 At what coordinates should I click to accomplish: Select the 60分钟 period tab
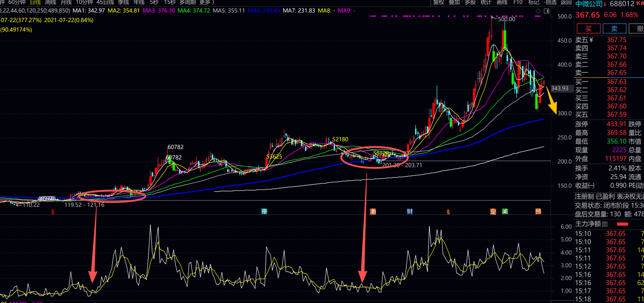pyautogui.click(x=17, y=2)
